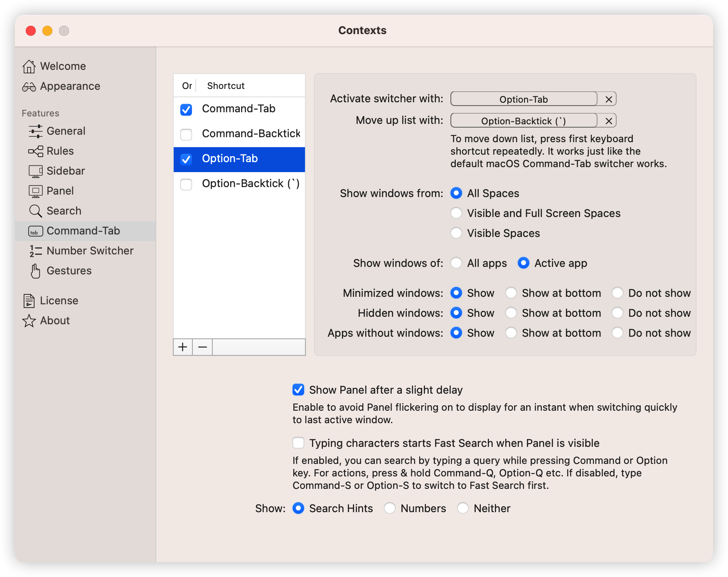728x577 pixels.
Task: Set Hidden windows to Do not show
Action: pyautogui.click(x=617, y=313)
